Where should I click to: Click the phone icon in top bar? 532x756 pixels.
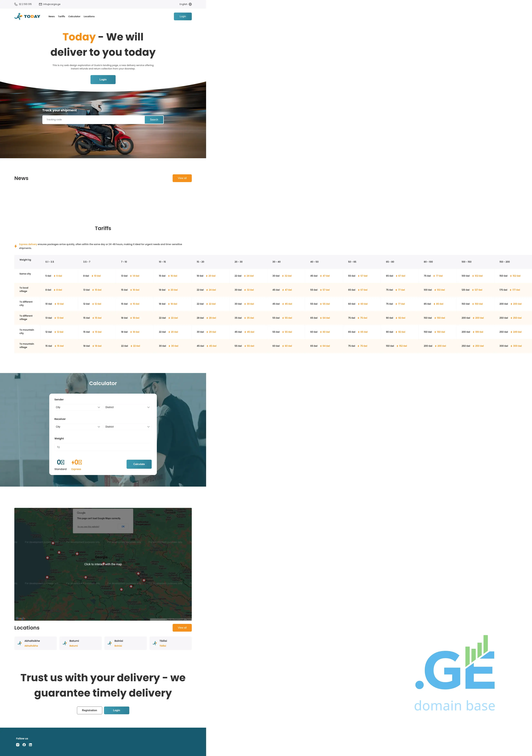pos(16,4)
